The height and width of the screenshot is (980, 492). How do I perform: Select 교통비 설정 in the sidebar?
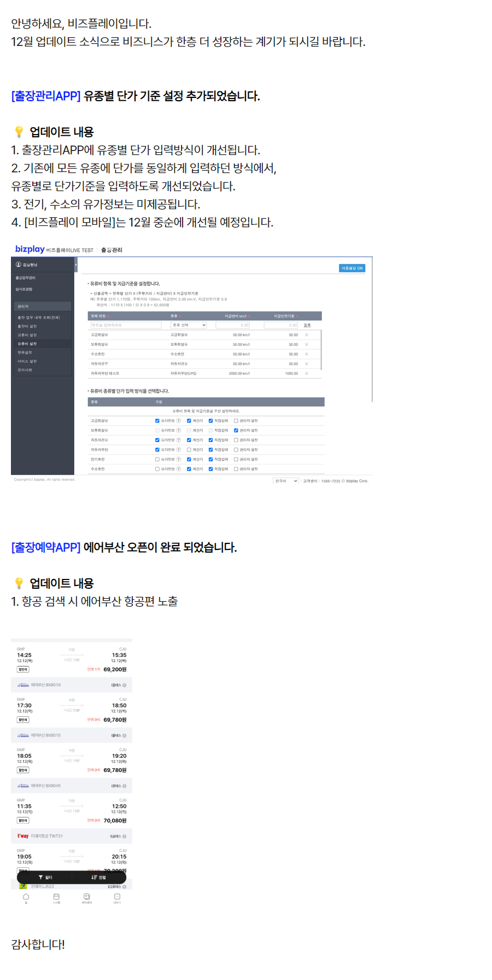coord(27,335)
